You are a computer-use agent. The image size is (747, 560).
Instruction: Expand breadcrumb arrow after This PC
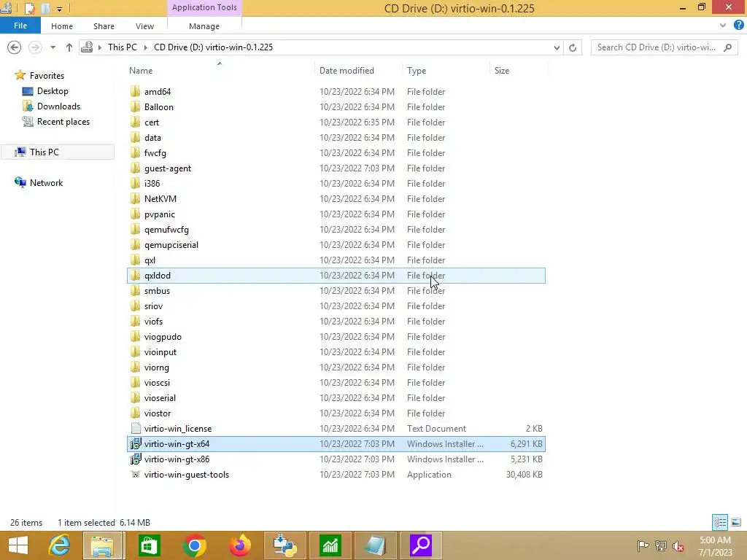(145, 47)
